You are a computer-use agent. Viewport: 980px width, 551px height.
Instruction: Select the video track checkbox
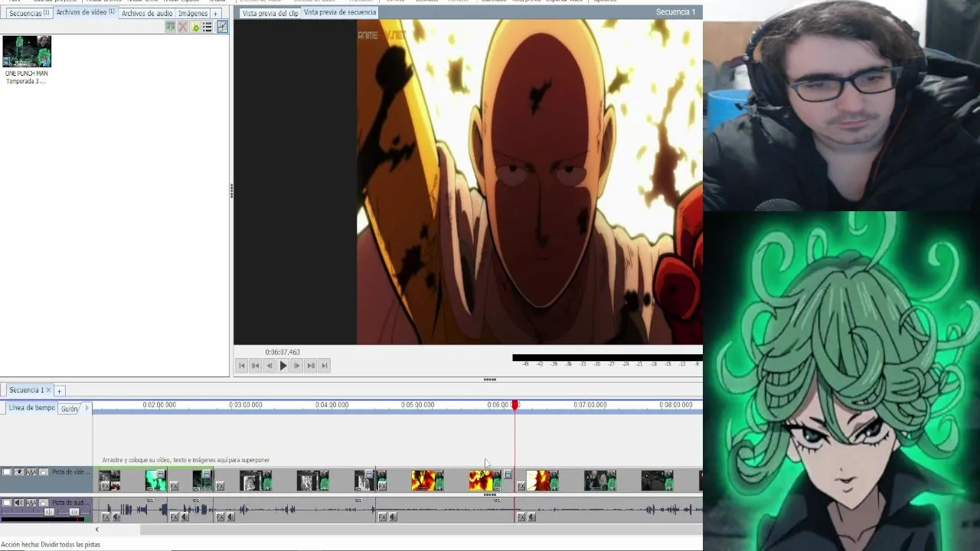[x=7, y=471]
